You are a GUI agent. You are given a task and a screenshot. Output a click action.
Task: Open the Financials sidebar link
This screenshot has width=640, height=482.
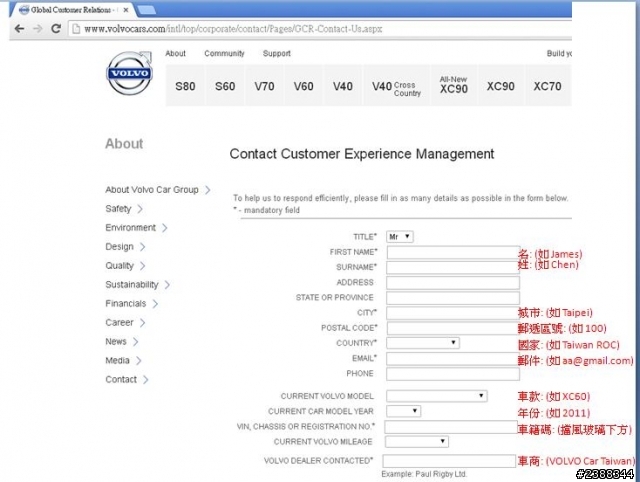tap(126, 304)
